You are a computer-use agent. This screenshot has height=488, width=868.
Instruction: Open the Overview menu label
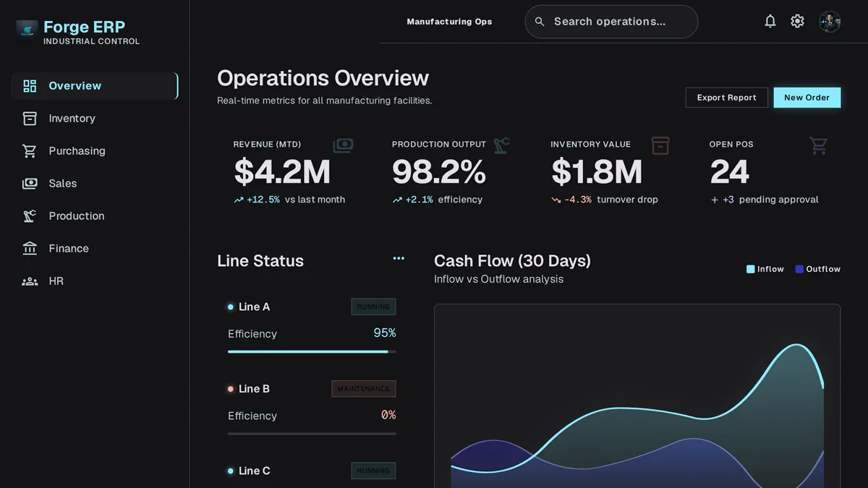(75, 86)
